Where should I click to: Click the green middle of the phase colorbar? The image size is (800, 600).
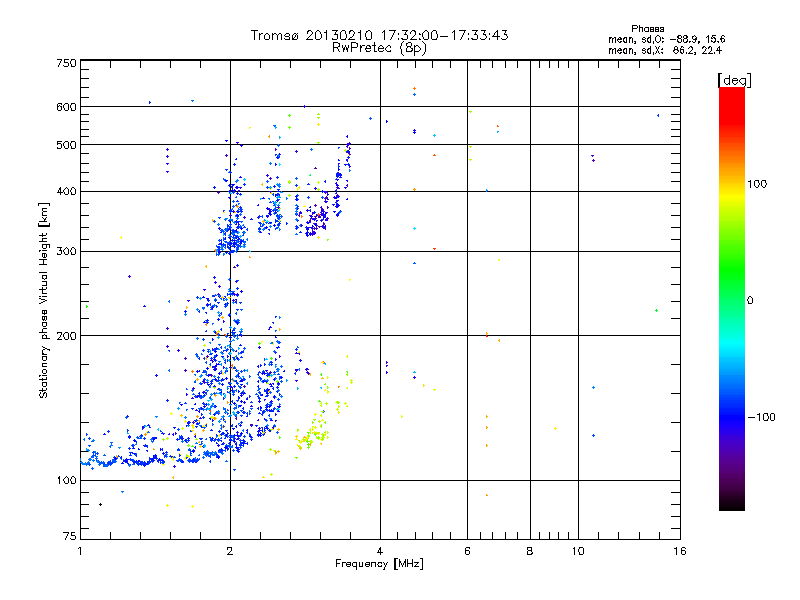(x=732, y=270)
